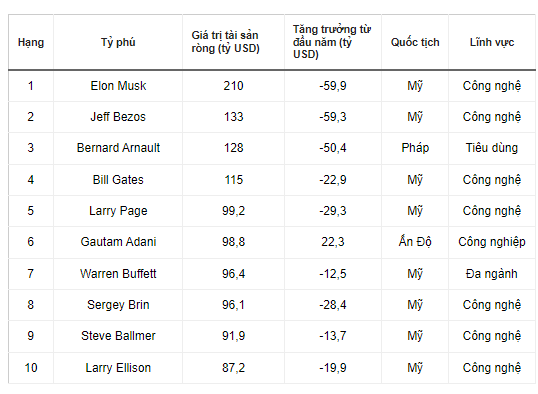Select the Steve Ballmer cell
Image resolution: width=538 pixels, height=394 pixels.
tap(118, 336)
